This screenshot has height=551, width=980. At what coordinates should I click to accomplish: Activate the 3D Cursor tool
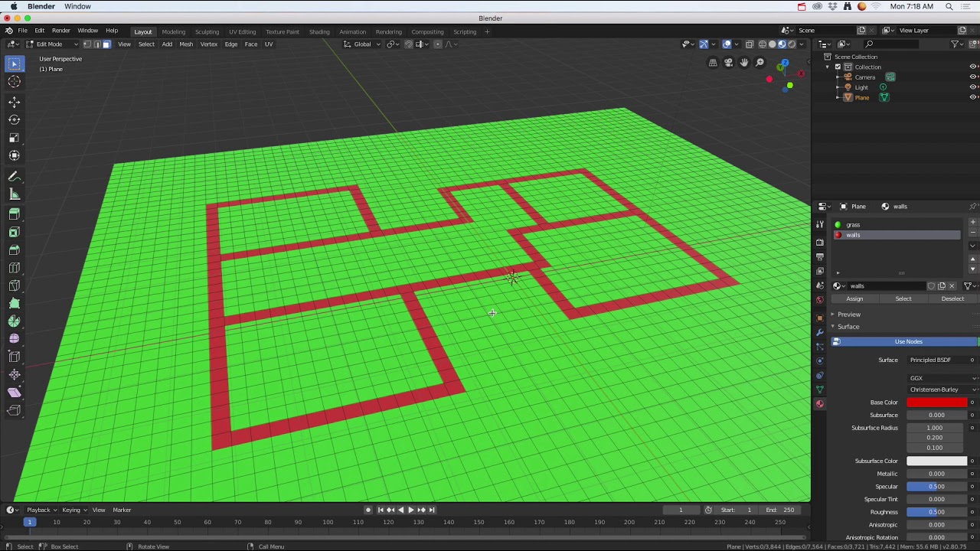pyautogui.click(x=14, y=82)
